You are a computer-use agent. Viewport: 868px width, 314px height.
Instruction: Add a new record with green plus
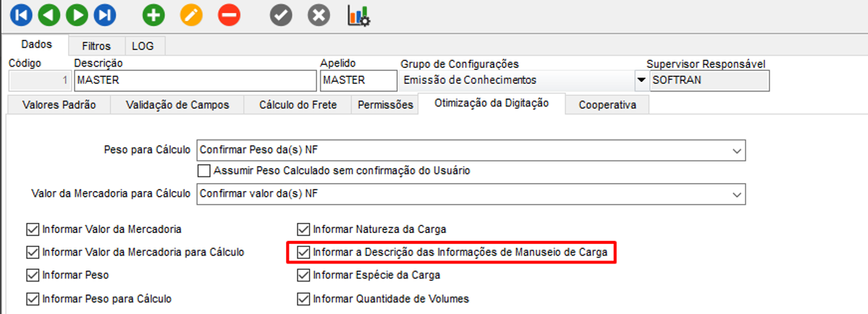click(153, 14)
